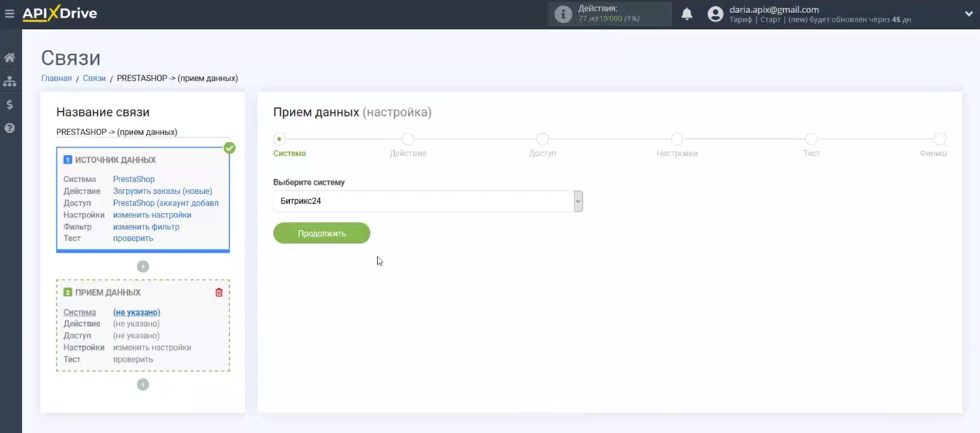
Task: Click проверить link in data source block
Action: pyautogui.click(x=133, y=238)
